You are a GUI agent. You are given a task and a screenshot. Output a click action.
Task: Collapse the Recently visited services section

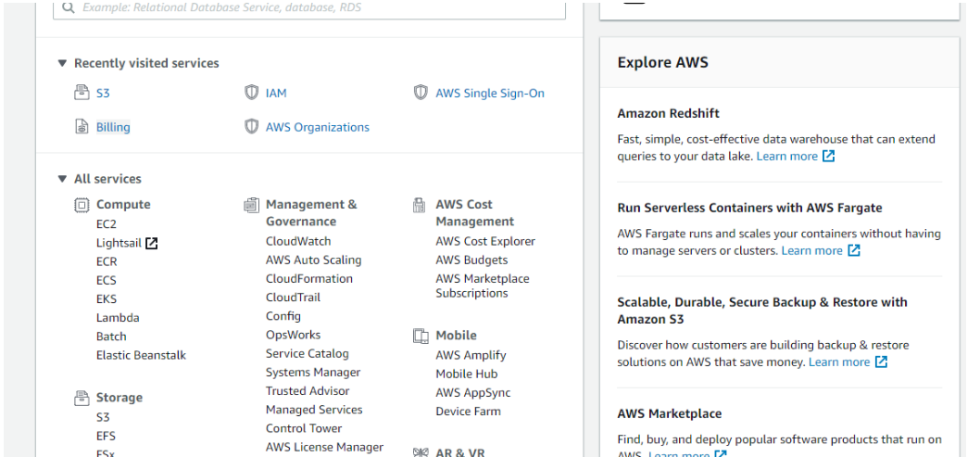tap(62, 63)
